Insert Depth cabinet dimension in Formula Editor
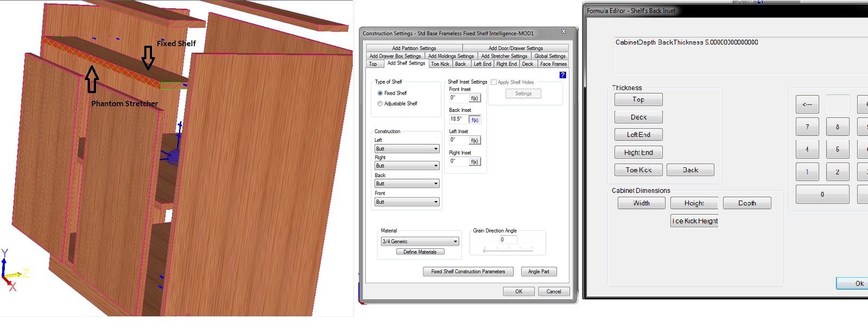Viewport: 868px width, 332px height. pos(746,203)
